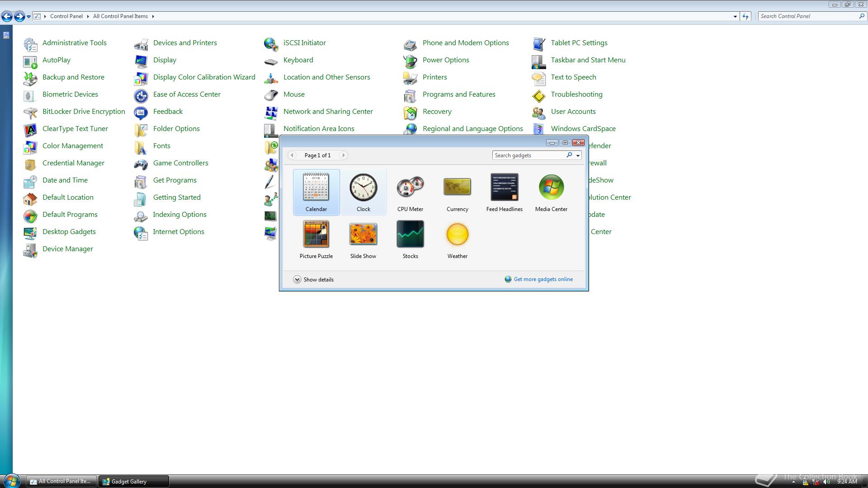Open recent pages dropdown next to Forward
868x488 pixels.
click(28, 16)
